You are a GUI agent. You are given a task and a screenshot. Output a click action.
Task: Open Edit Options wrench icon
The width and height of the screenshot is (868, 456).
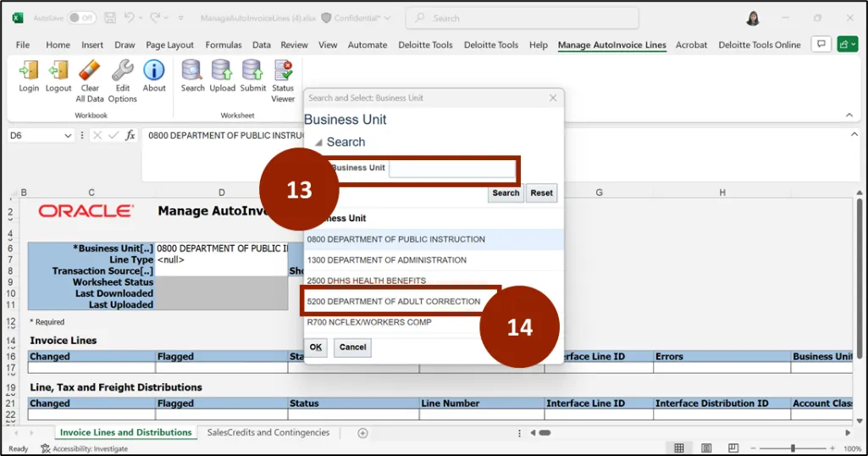(122, 72)
